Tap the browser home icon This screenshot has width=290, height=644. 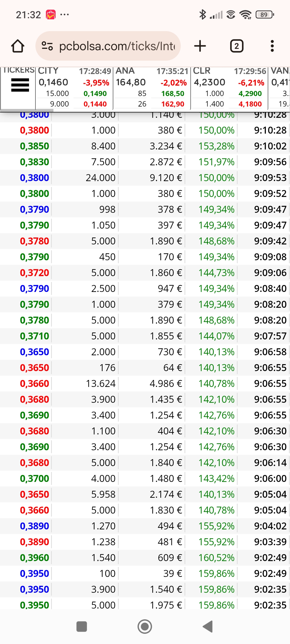coord(18,46)
